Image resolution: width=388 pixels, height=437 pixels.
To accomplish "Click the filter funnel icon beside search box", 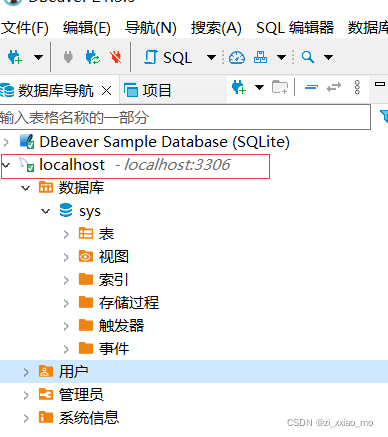I will tap(384, 117).
